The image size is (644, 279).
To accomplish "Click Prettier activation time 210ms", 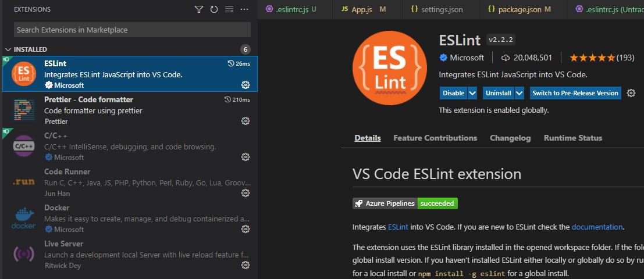I will 237,99.
